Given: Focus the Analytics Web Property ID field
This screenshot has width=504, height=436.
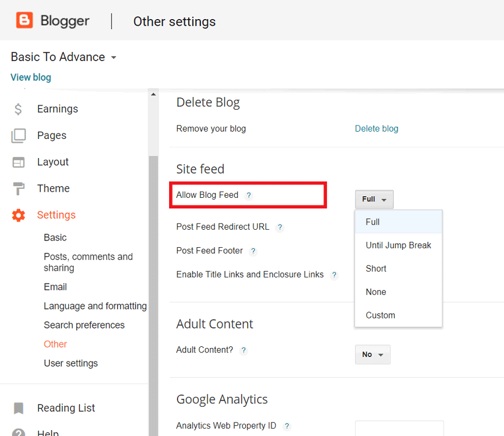Looking at the screenshot, I should tap(399, 428).
